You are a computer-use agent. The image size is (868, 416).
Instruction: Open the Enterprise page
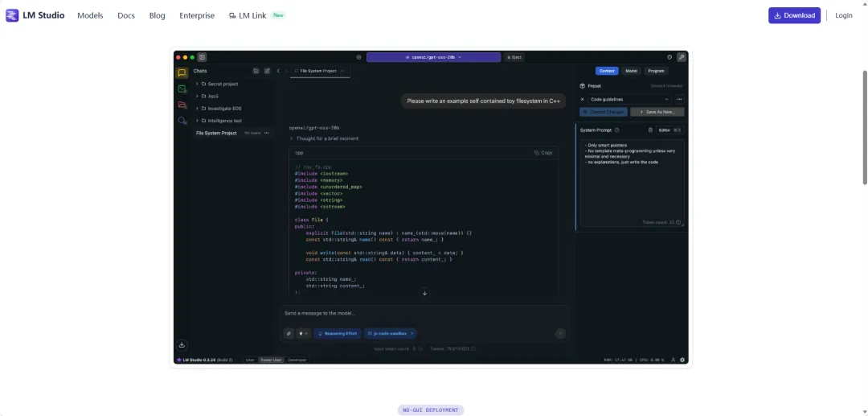pos(197,15)
